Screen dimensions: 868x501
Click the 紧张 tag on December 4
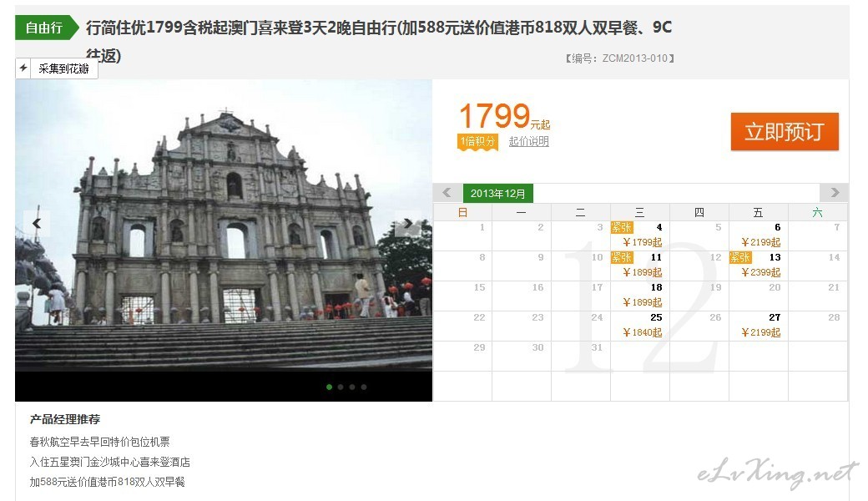pos(622,227)
